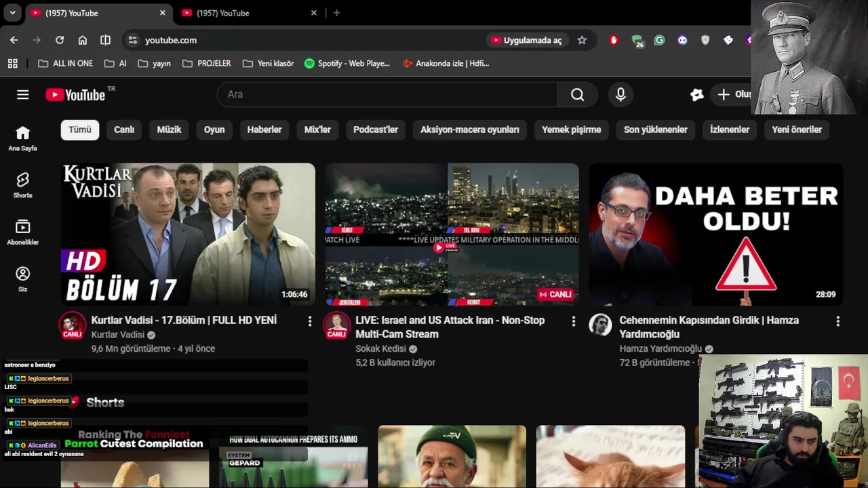Image resolution: width=868 pixels, height=488 pixels.
Task: Select the Oyun filter chip
Action: click(x=214, y=129)
